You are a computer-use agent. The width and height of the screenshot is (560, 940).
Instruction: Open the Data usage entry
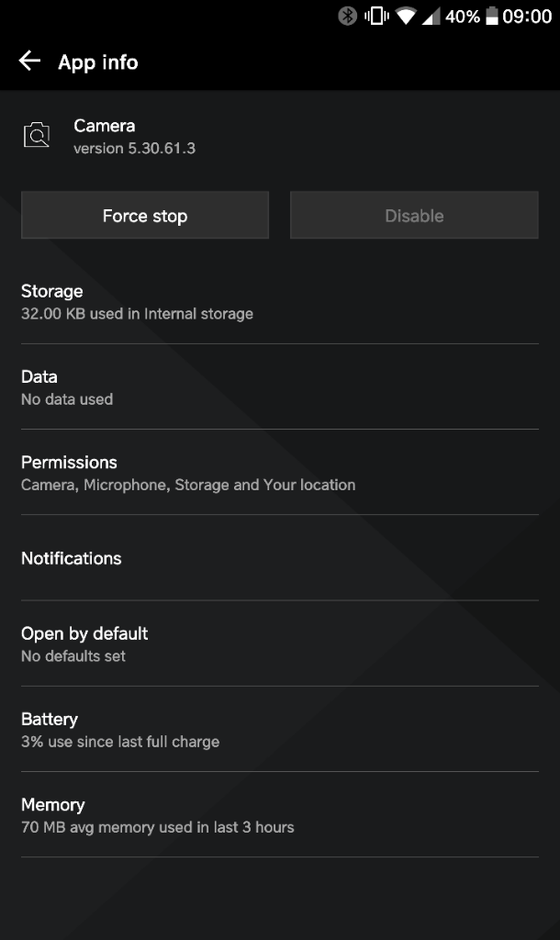coord(280,386)
